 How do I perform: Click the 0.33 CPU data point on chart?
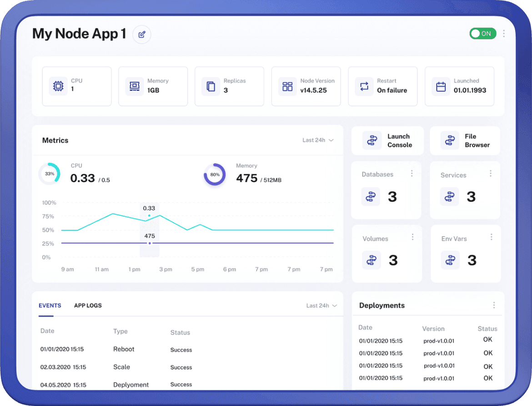pos(149,215)
